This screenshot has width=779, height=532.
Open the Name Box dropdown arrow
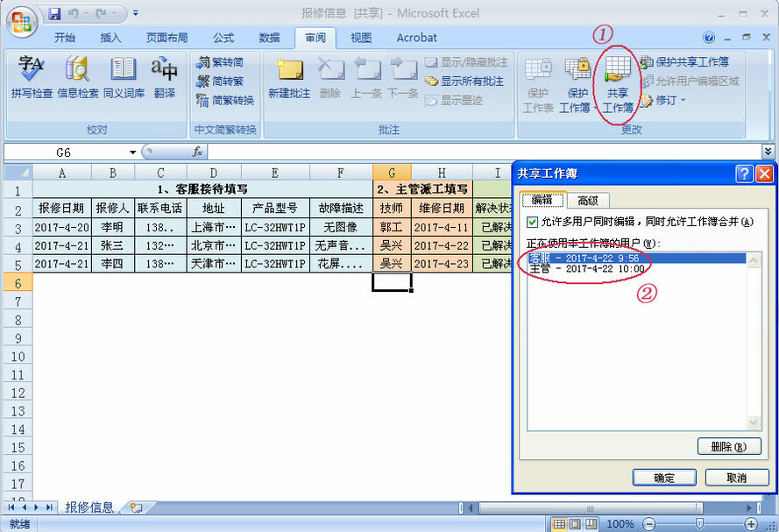[x=132, y=153]
